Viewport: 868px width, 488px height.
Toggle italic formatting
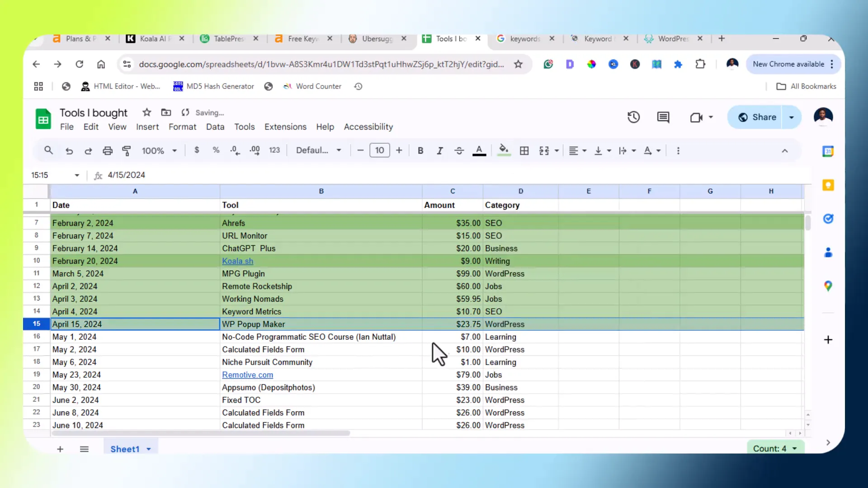(x=439, y=150)
